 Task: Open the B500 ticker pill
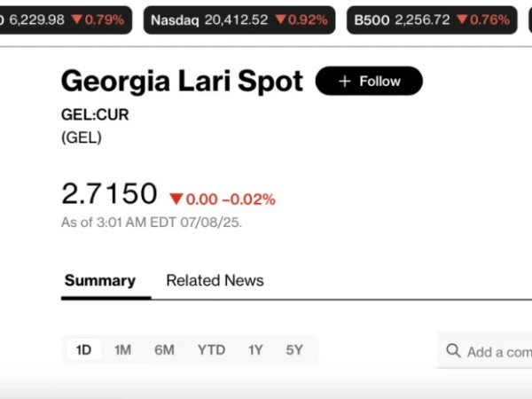pyautogui.click(x=432, y=20)
